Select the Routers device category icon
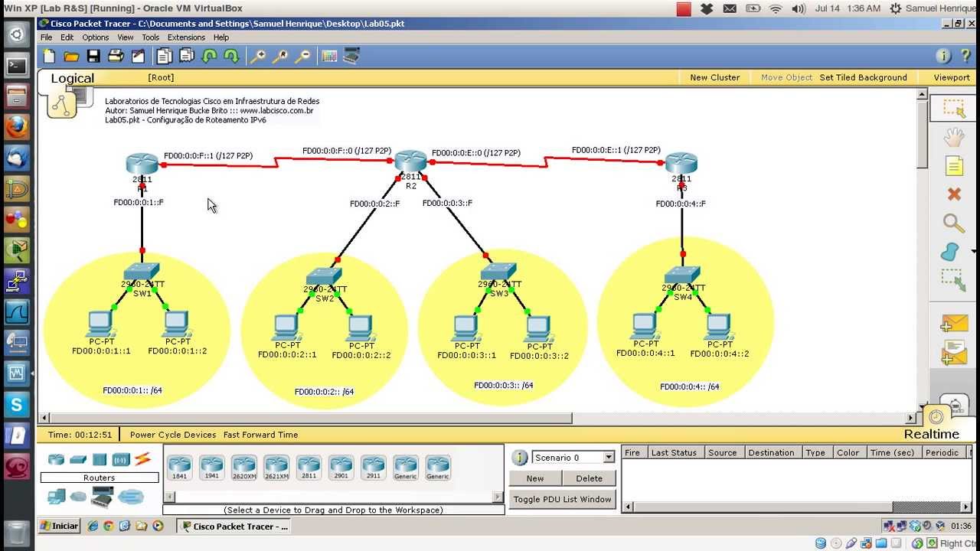Screen dimensions: 980x551 (x=56, y=459)
